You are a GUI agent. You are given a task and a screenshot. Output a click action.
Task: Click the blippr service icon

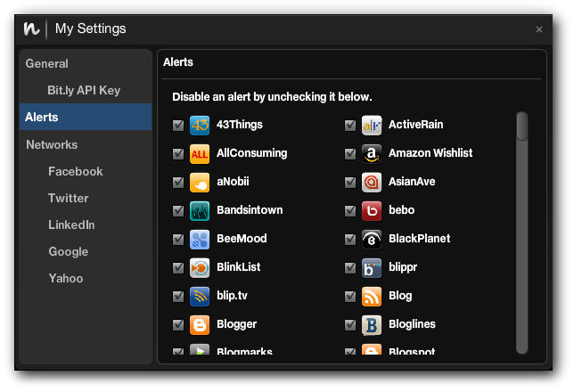[x=372, y=268]
